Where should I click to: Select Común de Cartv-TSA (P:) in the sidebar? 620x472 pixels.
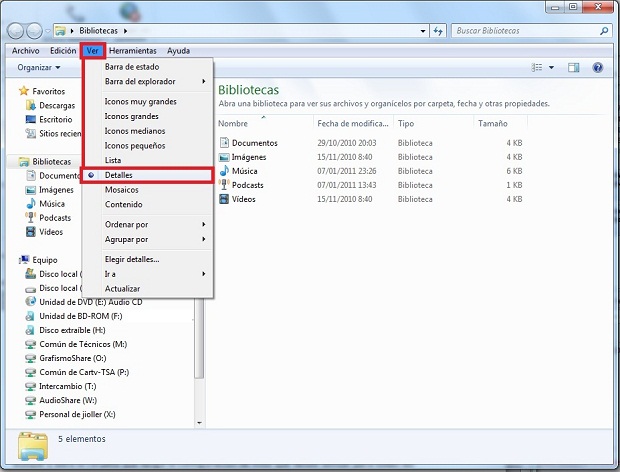[x=84, y=372]
